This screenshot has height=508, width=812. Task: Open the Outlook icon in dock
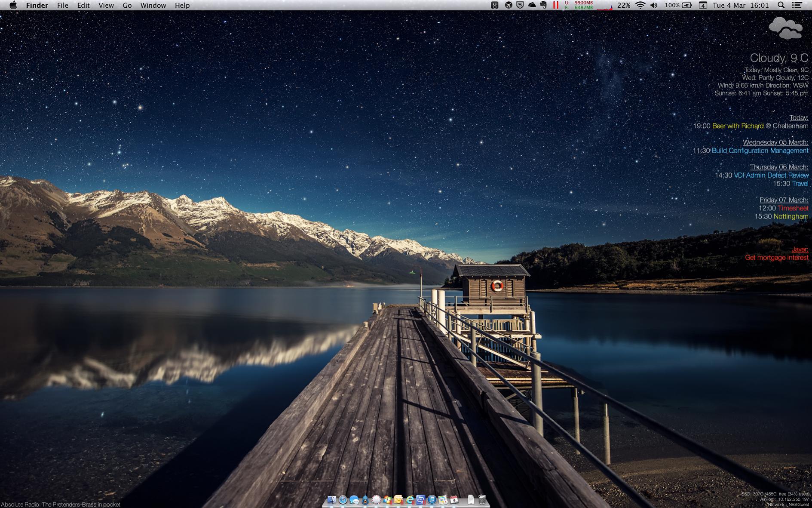click(x=398, y=499)
